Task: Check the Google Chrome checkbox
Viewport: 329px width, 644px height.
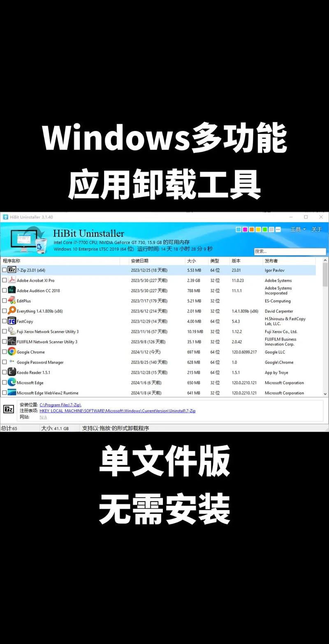Action: click(x=5, y=352)
